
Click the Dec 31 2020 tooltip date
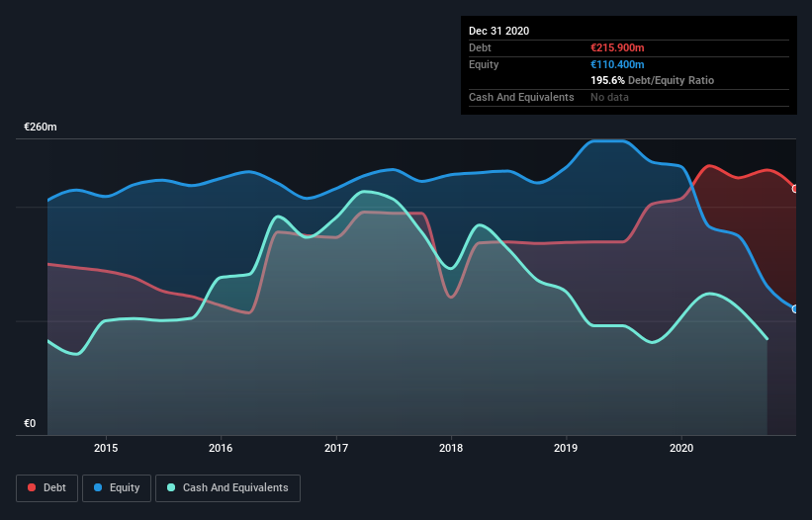pos(499,31)
